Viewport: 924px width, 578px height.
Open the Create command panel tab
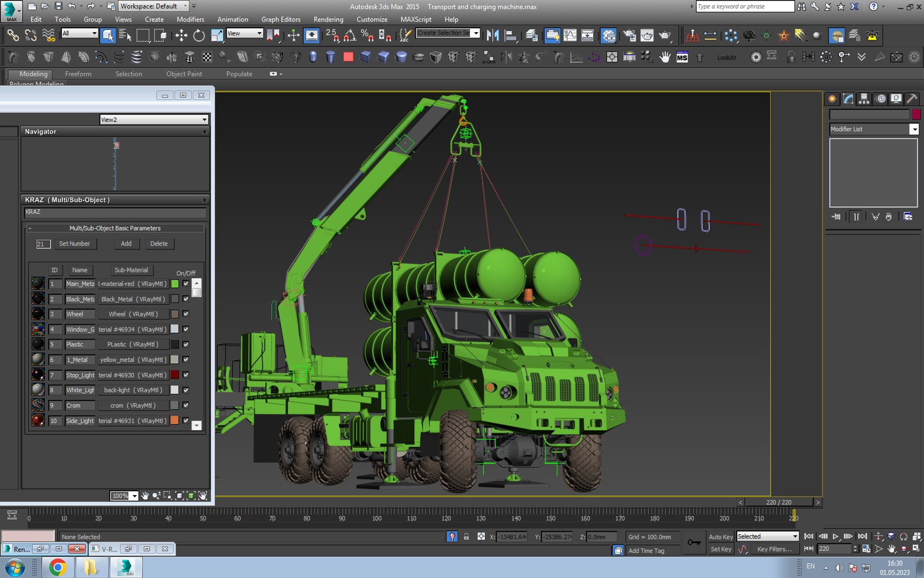click(832, 98)
